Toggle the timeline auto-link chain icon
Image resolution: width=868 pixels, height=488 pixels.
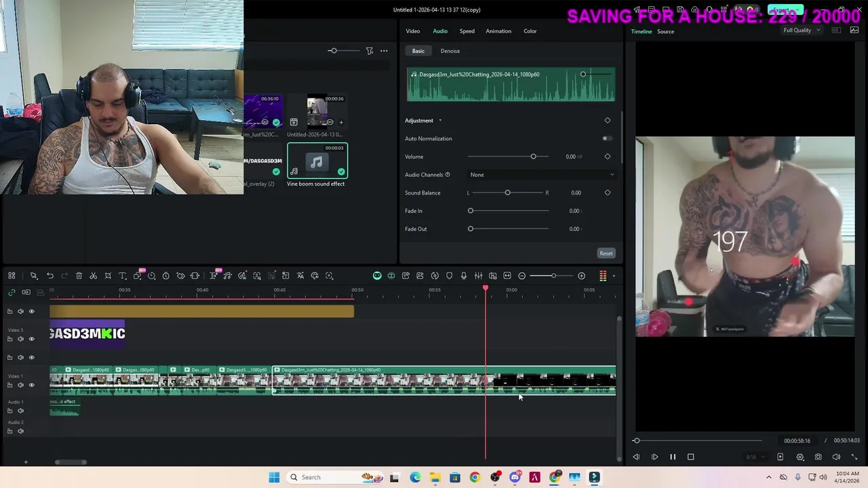(x=12, y=292)
